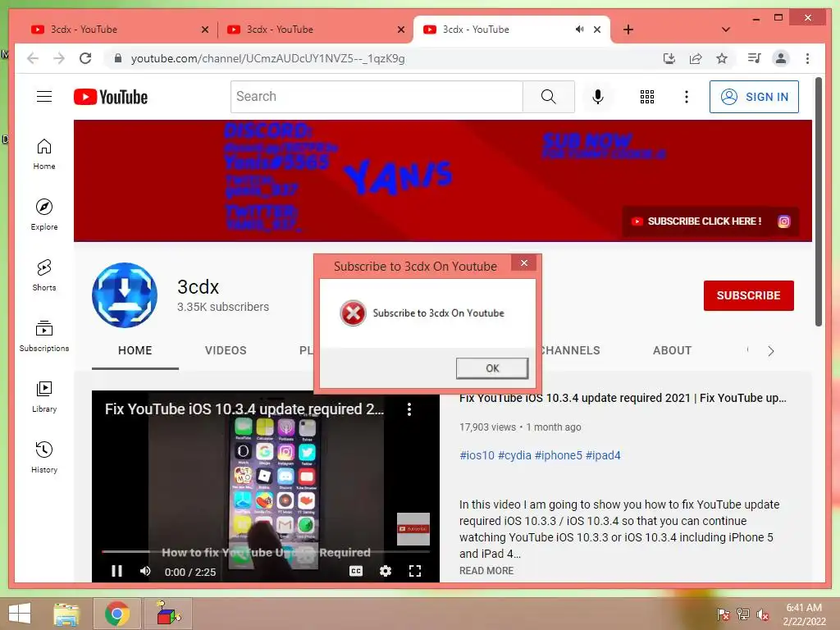Click the #cydia hashtag
Viewport: 840px width, 630px height.
pos(515,455)
